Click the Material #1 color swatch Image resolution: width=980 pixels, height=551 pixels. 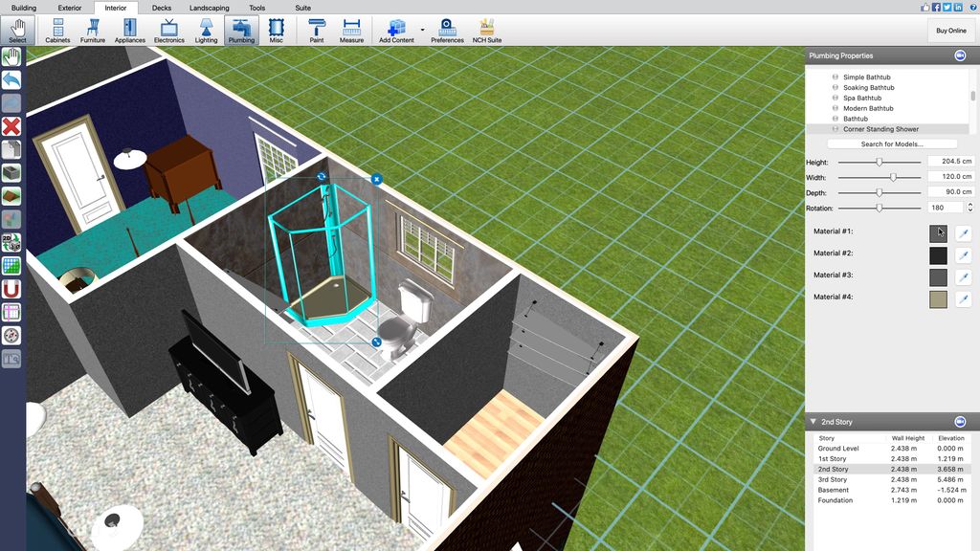point(939,231)
